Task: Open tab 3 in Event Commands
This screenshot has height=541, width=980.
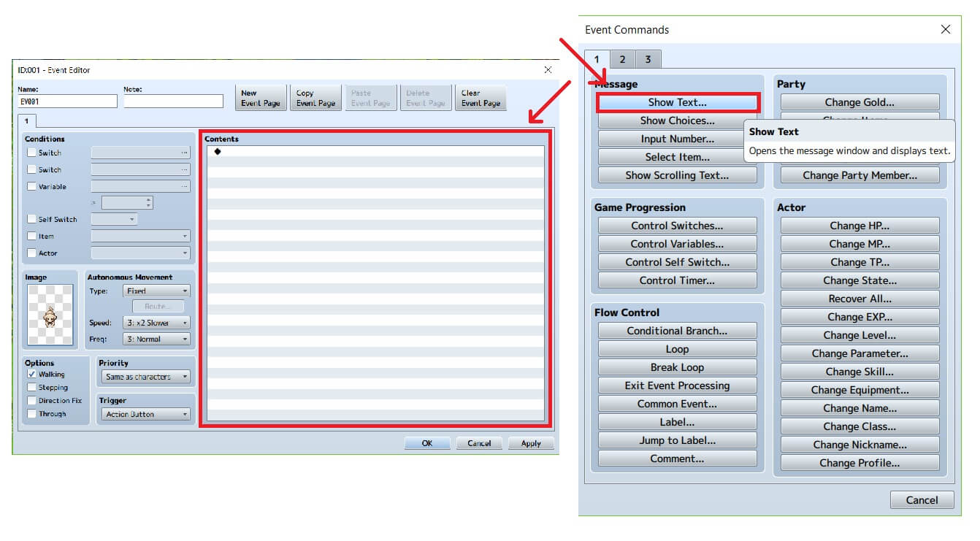Action: point(648,59)
